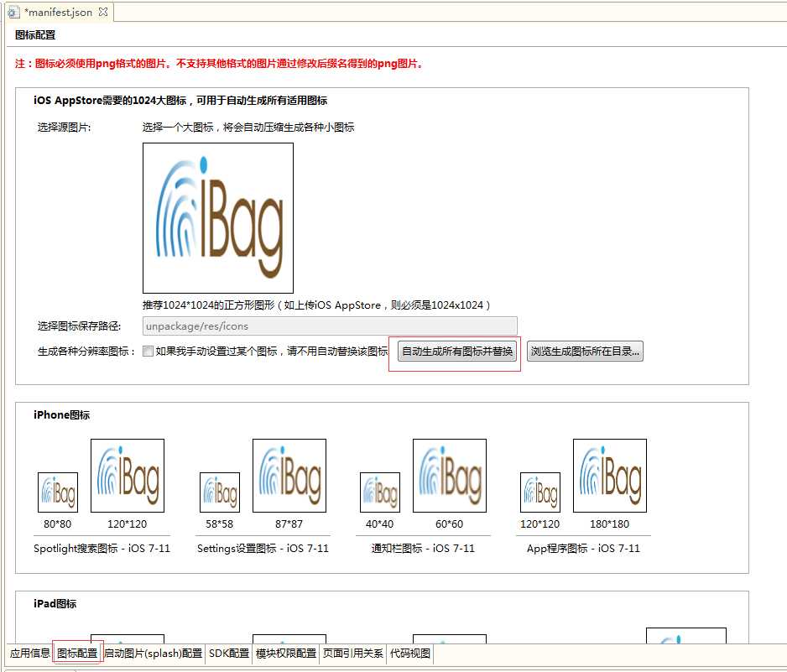Click the manifest.json file icon in tab

[13, 12]
